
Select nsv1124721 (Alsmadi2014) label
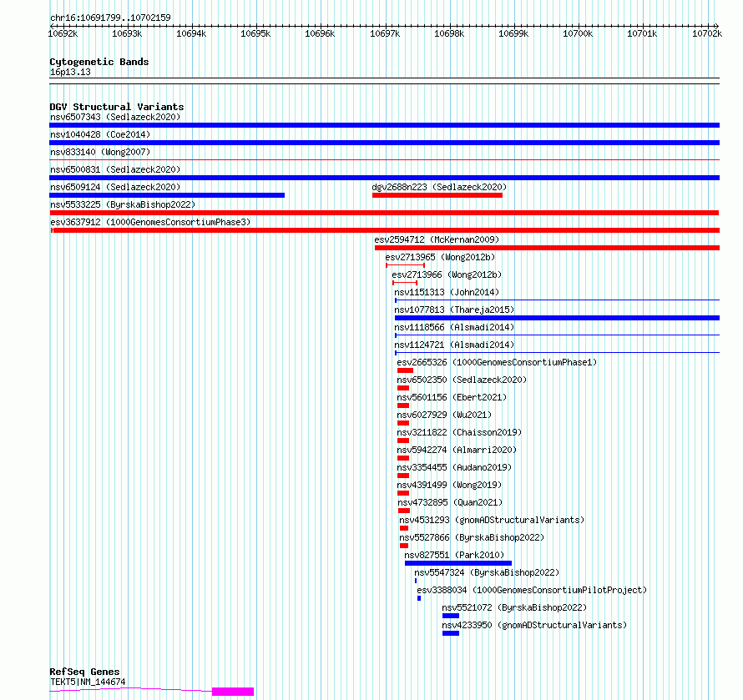coord(454,345)
